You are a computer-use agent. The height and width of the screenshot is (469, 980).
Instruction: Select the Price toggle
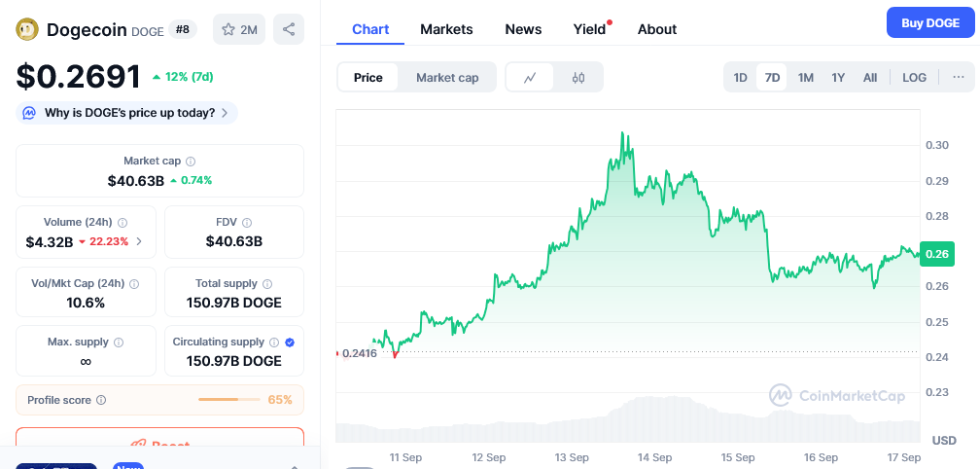(x=368, y=78)
